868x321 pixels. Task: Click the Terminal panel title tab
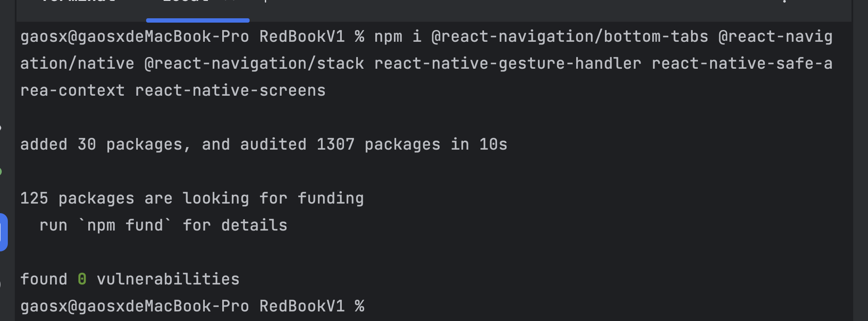pyautogui.click(x=78, y=3)
